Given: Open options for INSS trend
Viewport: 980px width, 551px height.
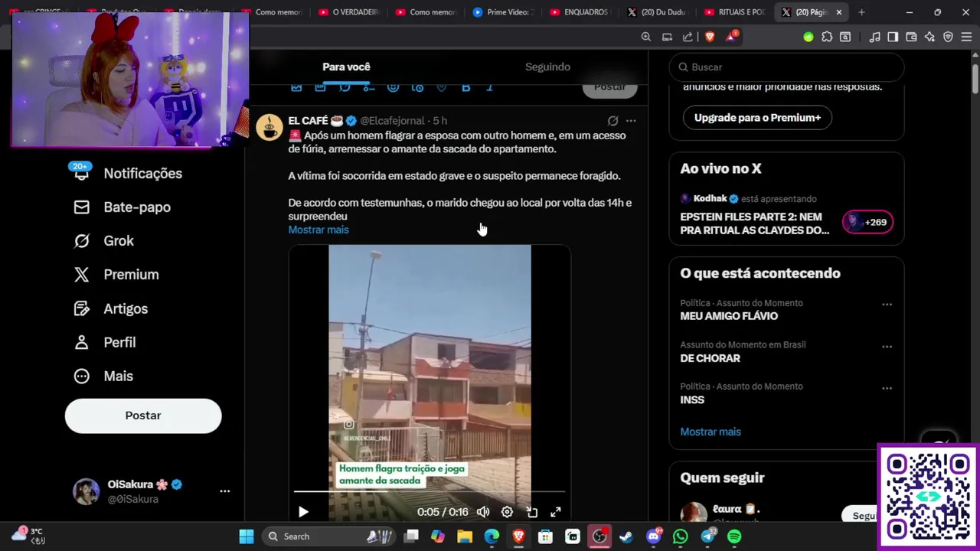Looking at the screenshot, I should coord(887,388).
